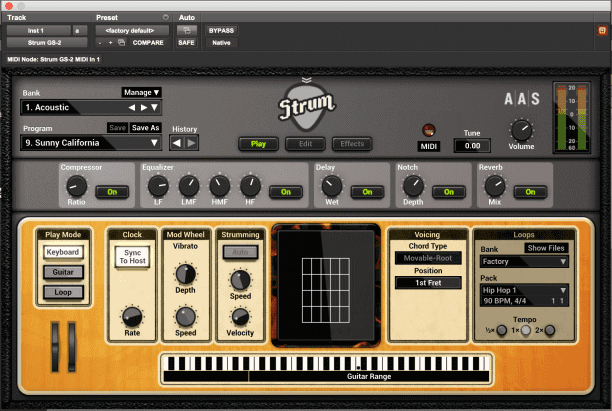Click the next bank right arrow

tap(144, 107)
